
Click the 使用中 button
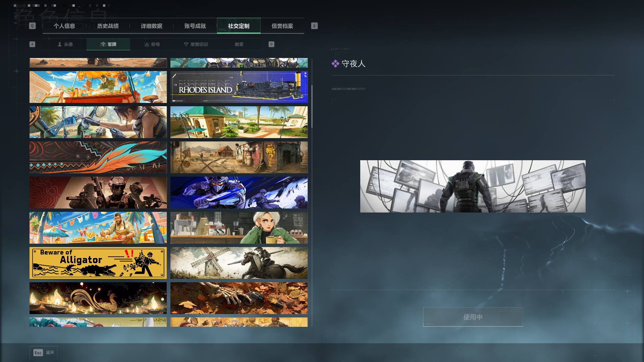click(x=473, y=317)
